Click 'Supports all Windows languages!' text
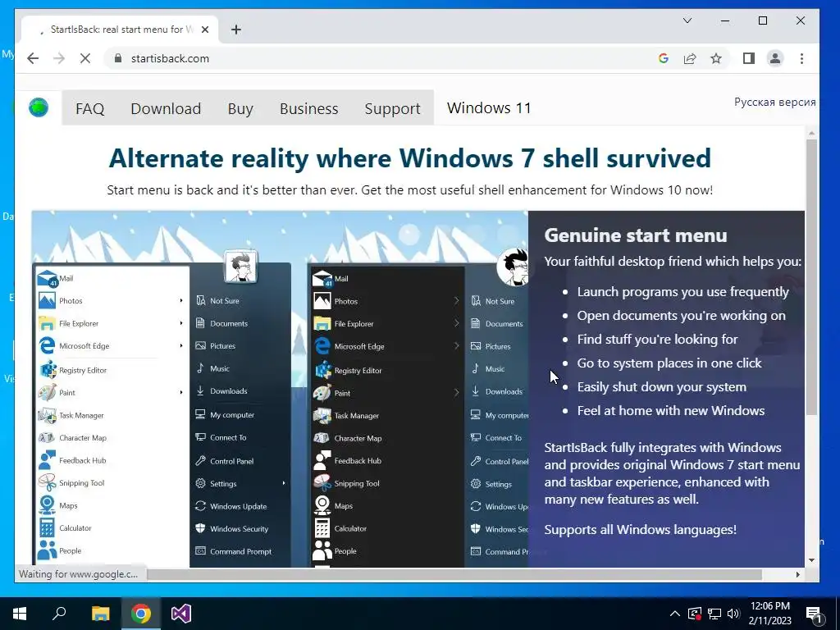The height and width of the screenshot is (630, 840). [x=640, y=530]
